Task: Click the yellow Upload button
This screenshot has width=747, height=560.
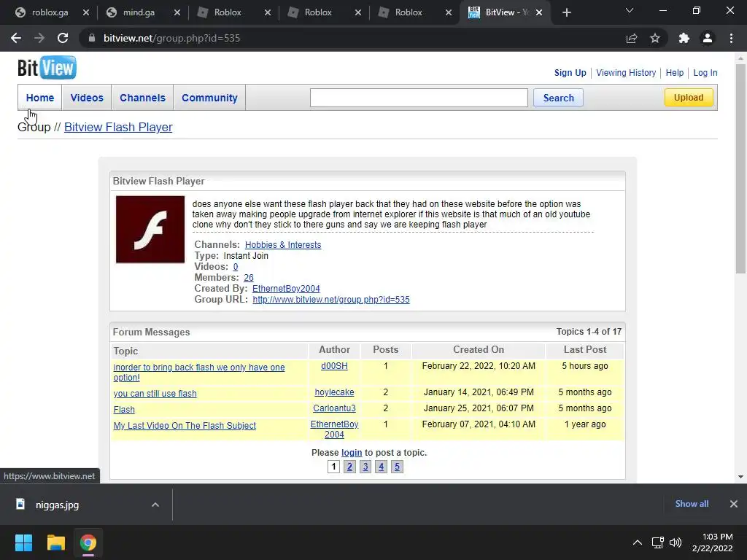Action: pos(689,97)
